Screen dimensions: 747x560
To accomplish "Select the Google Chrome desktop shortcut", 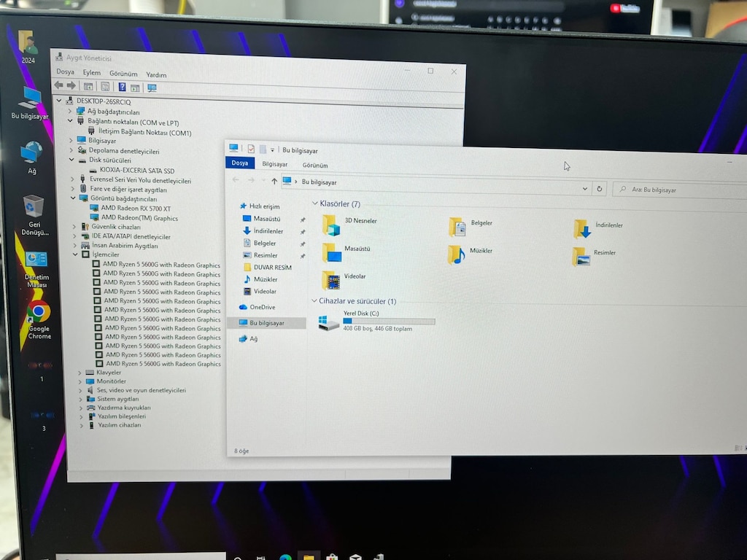I will 39,320.
